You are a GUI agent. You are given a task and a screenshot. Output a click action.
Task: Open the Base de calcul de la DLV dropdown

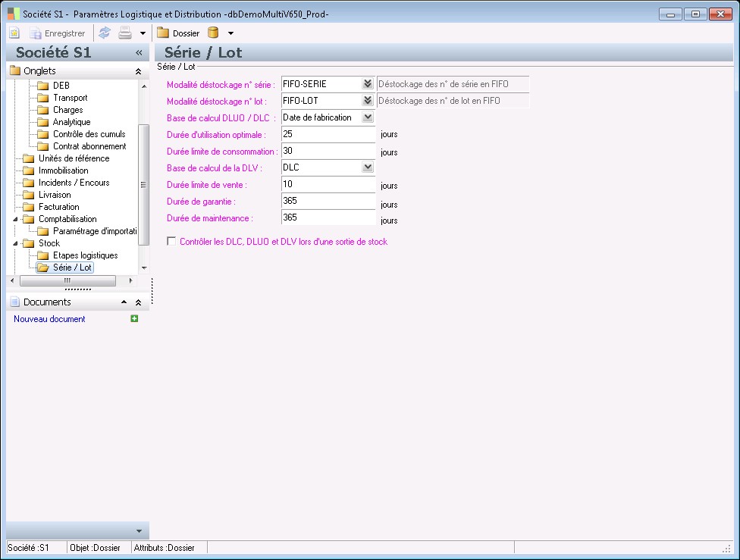tap(368, 167)
